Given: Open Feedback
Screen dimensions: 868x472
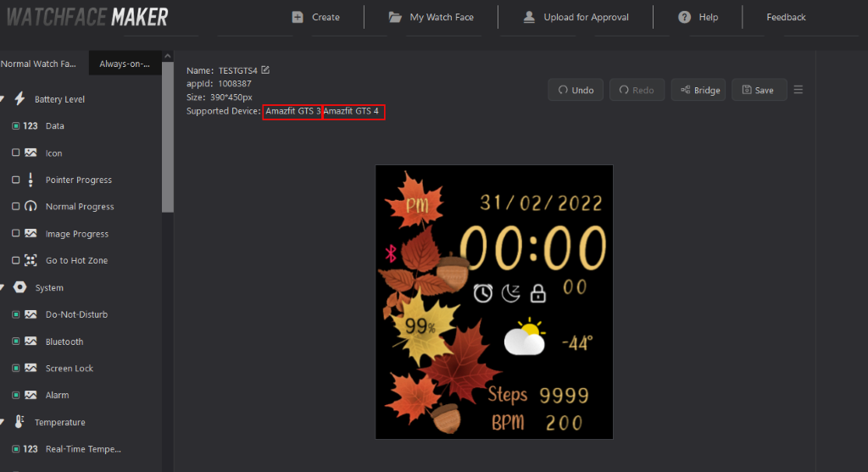Looking at the screenshot, I should pyautogui.click(x=786, y=17).
